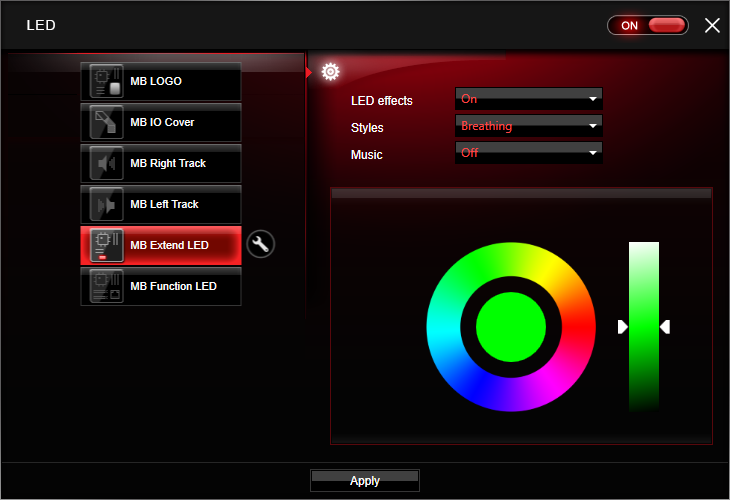730x500 pixels.
Task: Select the MB Right Track entry
Action: click(161, 163)
